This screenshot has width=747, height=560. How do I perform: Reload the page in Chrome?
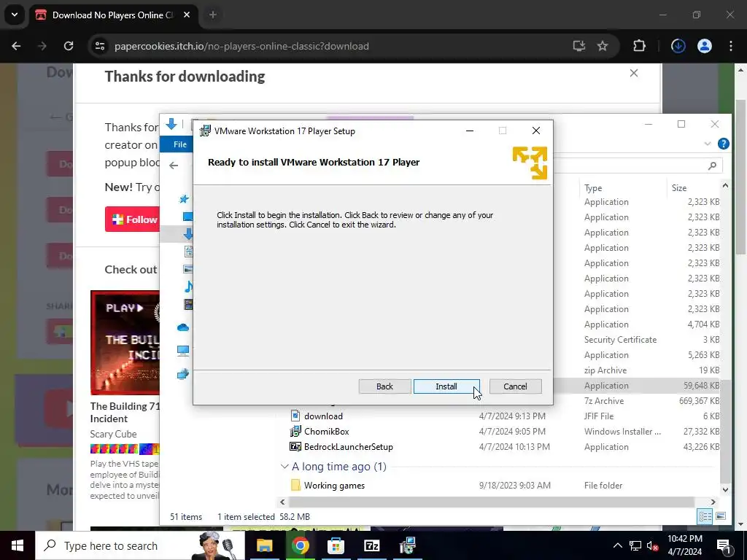click(69, 46)
